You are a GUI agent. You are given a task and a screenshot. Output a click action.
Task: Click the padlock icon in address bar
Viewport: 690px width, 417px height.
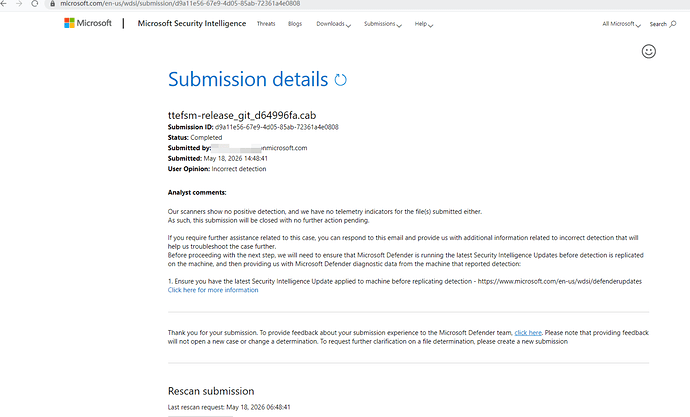[x=53, y=4]
